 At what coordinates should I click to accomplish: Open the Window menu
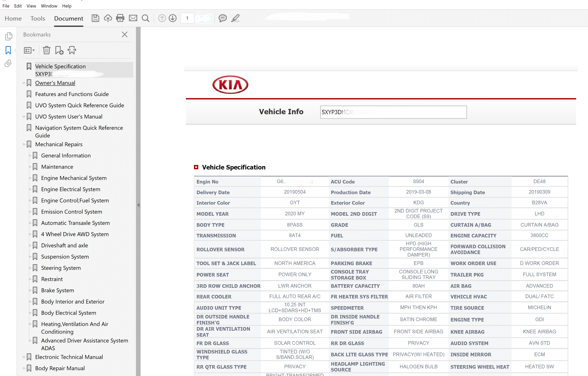(49, 6)
